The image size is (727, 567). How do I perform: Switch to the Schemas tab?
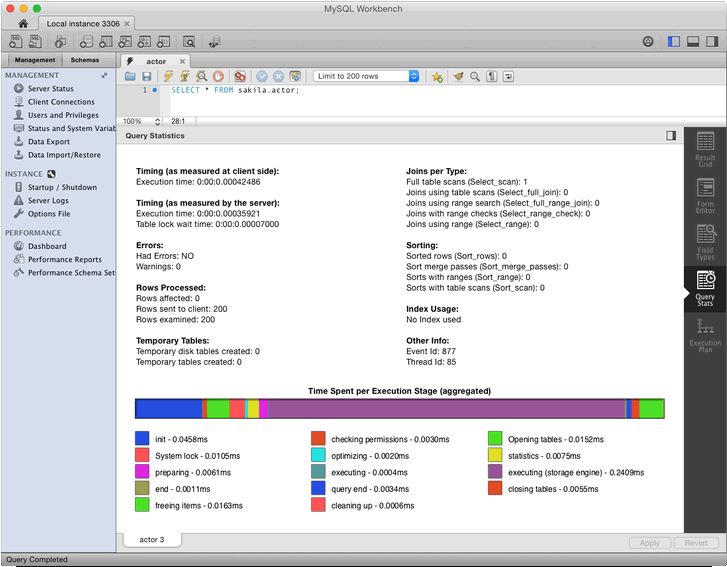click(85, 60)
